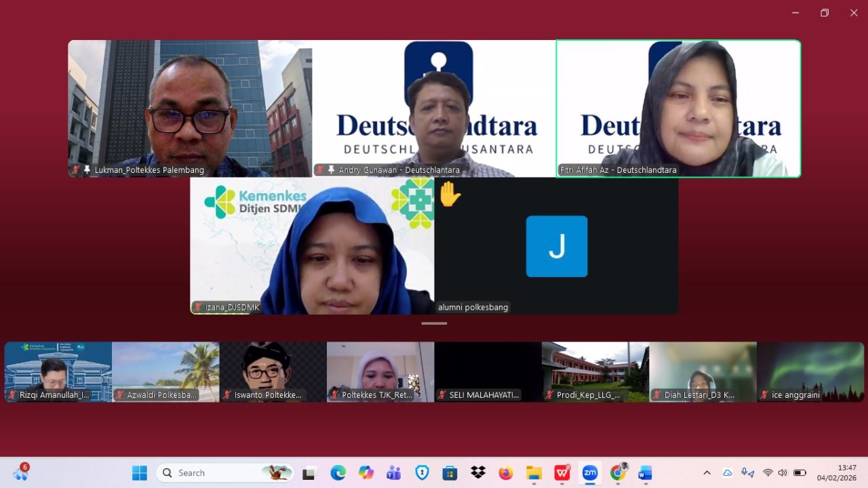
Task: Select the alumni polkesbang avatar tile
Action: pyautogui.click(x=556, y=246)
